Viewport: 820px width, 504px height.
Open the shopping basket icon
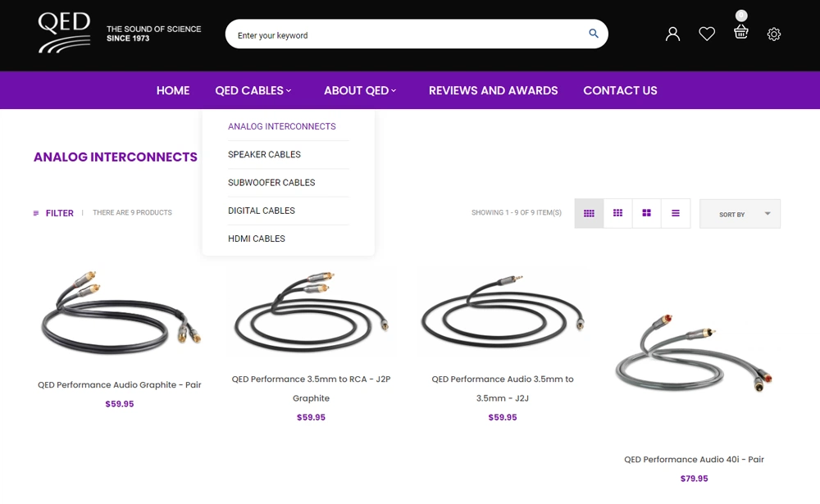tap(741, 33)
